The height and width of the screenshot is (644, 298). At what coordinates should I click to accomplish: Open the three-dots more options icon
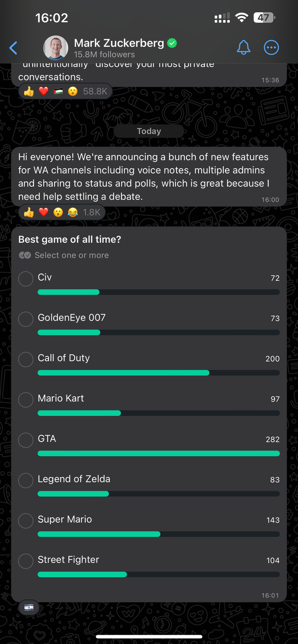pos(271,47)
